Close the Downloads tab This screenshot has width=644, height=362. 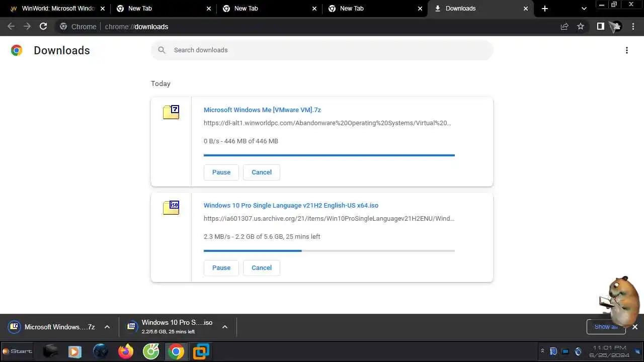coord(526,9)
